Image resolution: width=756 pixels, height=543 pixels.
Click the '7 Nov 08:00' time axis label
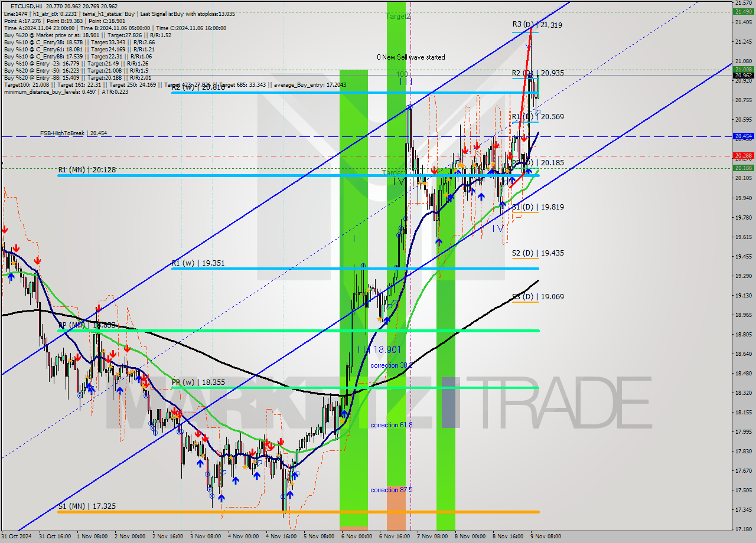[433, 537]
